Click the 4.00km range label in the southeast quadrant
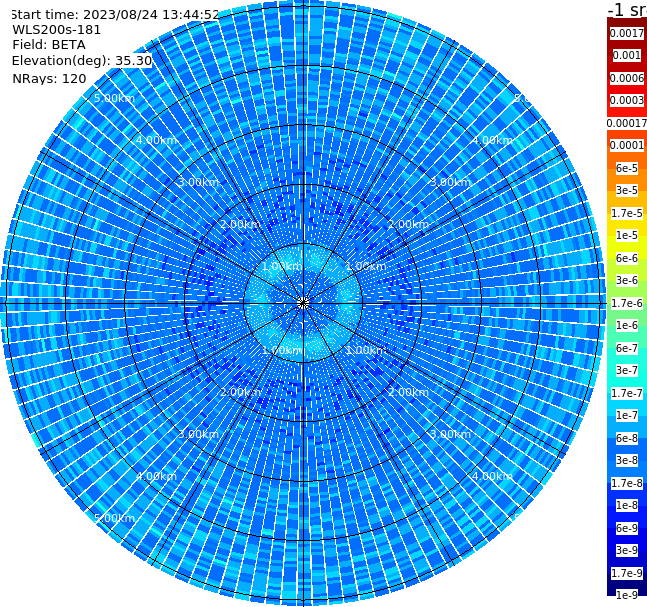This screenshot has width=647, height=607. point(492,476)
